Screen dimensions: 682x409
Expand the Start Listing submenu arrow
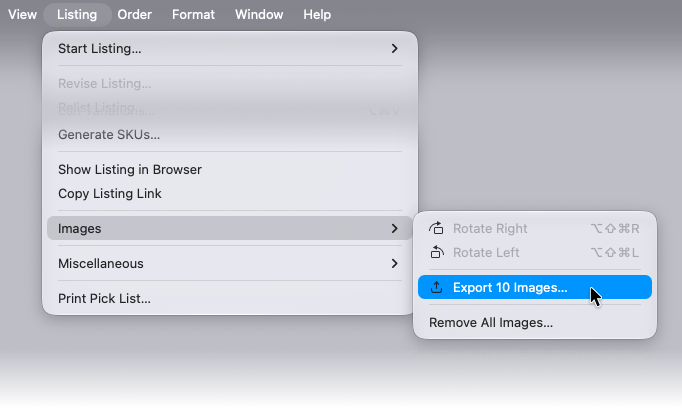pos(394,48)
